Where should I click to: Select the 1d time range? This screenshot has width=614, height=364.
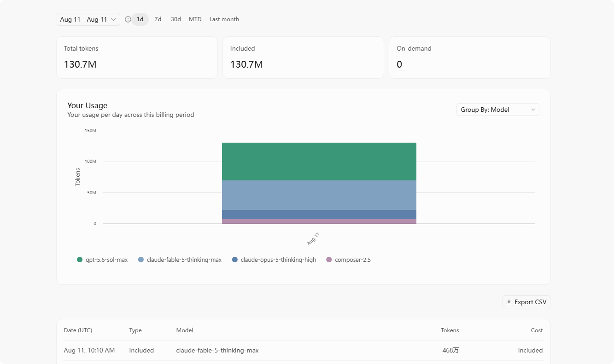point(140,19)
